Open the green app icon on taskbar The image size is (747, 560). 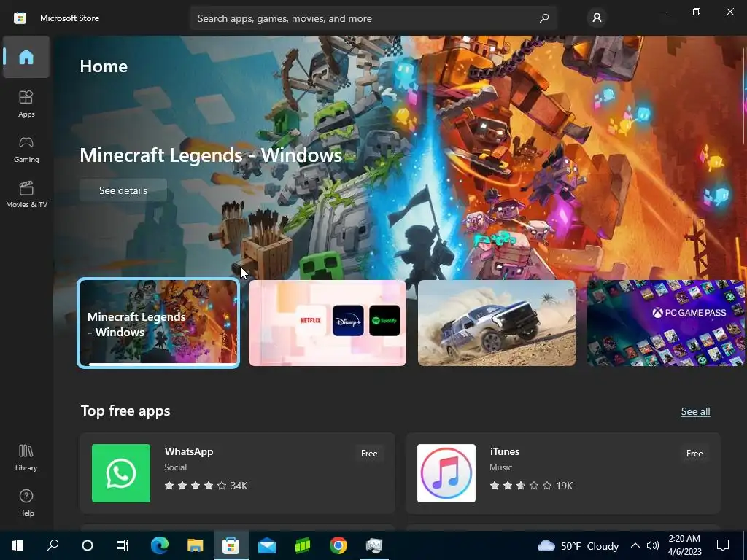303,545
